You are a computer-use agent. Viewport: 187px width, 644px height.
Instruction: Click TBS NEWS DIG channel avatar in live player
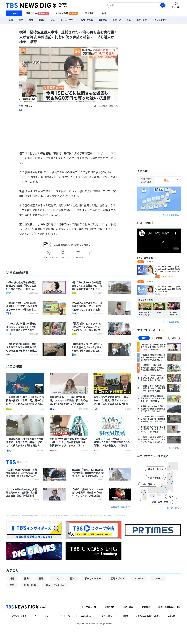point(142,233)
